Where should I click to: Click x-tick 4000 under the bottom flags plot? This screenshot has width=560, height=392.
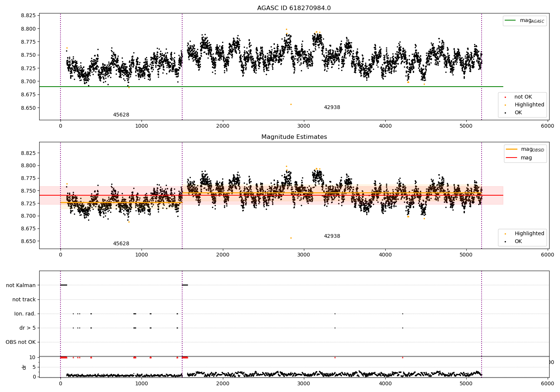coord(385,383)
